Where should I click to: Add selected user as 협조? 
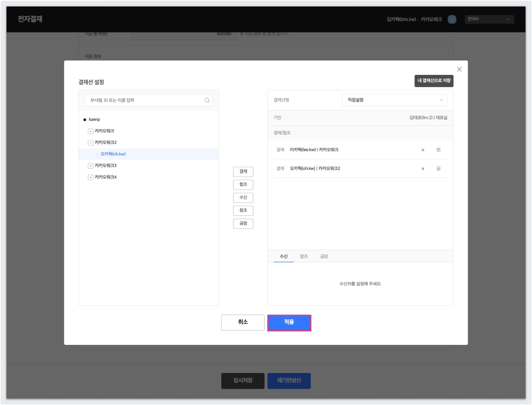coord(243,185)
